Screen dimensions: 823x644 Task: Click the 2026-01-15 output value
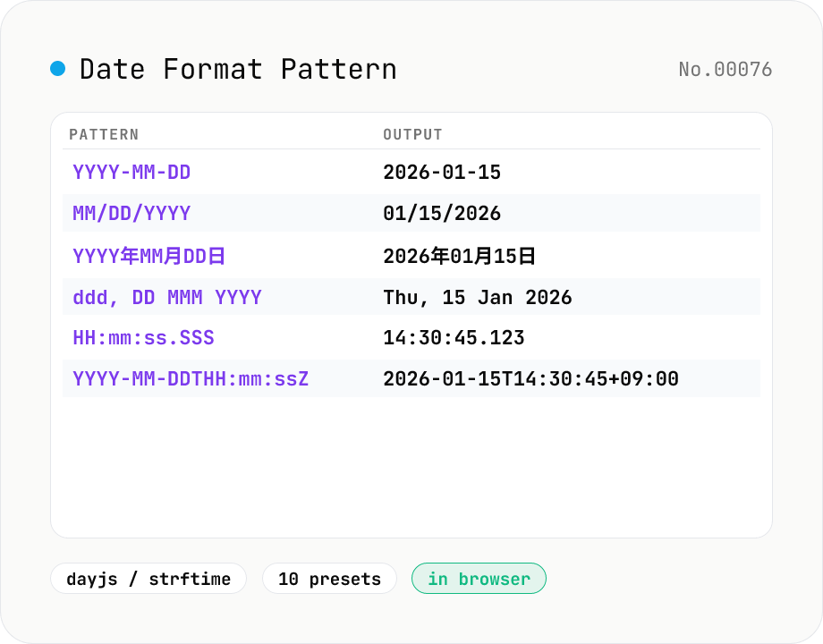pyautogui.click(x=442, y=172)
